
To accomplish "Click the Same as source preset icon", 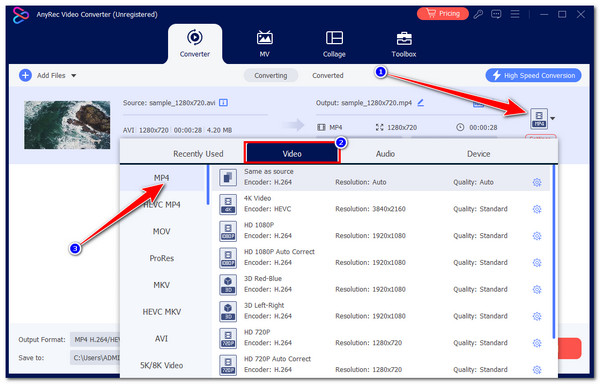I will (x=228, y=177).
